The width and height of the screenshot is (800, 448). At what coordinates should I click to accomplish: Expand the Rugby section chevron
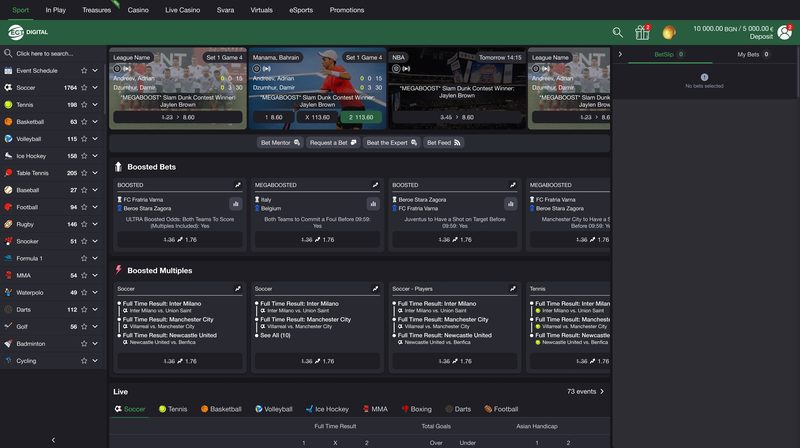95,224
